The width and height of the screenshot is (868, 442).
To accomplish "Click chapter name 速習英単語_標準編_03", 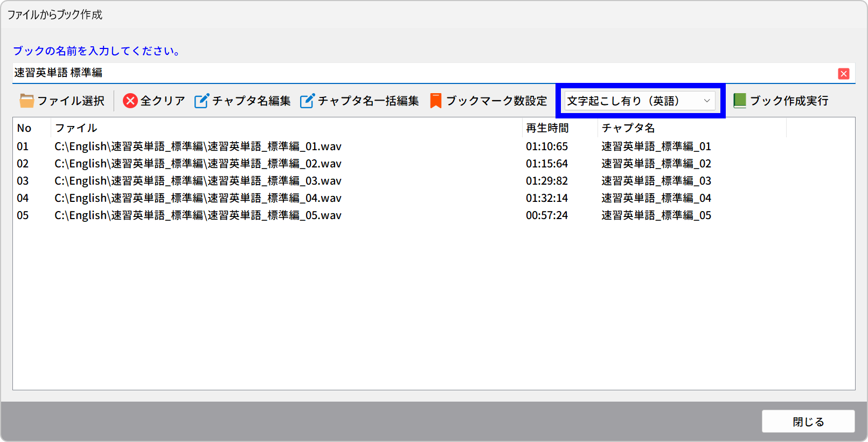I will 656,181.
